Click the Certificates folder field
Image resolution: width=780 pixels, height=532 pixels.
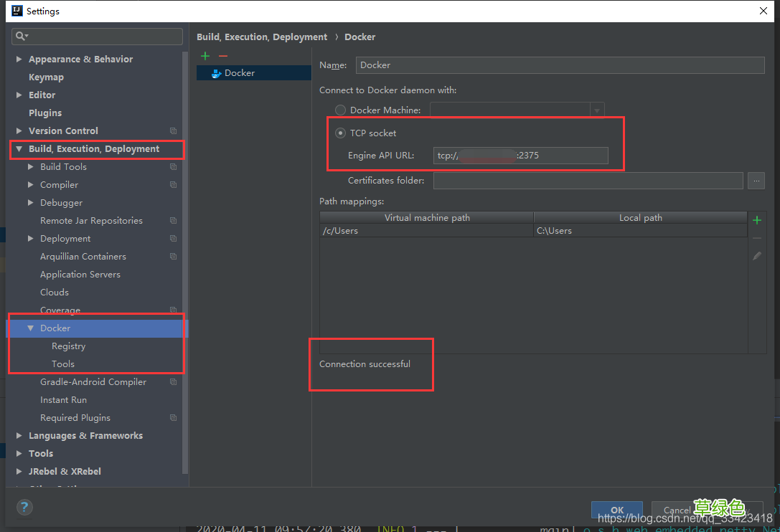pyautogui.click(x=588, y=181)
